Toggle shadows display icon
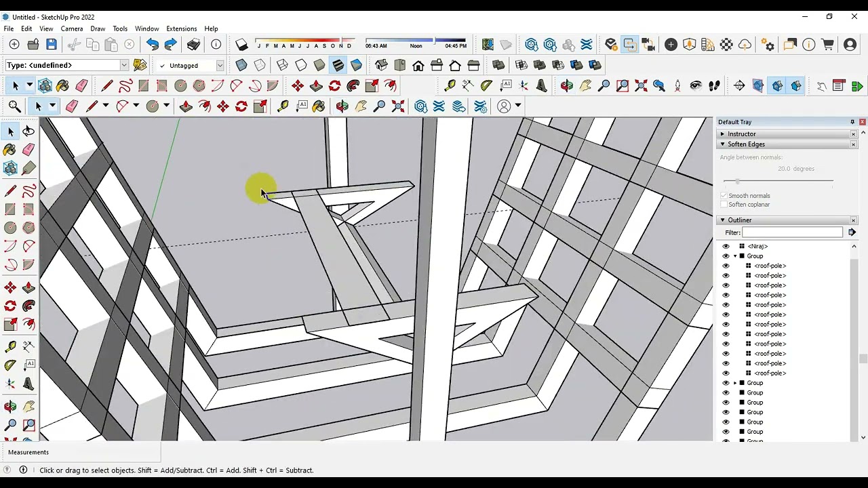The width and height of the screenshot is (868, 488). point(241,45)
